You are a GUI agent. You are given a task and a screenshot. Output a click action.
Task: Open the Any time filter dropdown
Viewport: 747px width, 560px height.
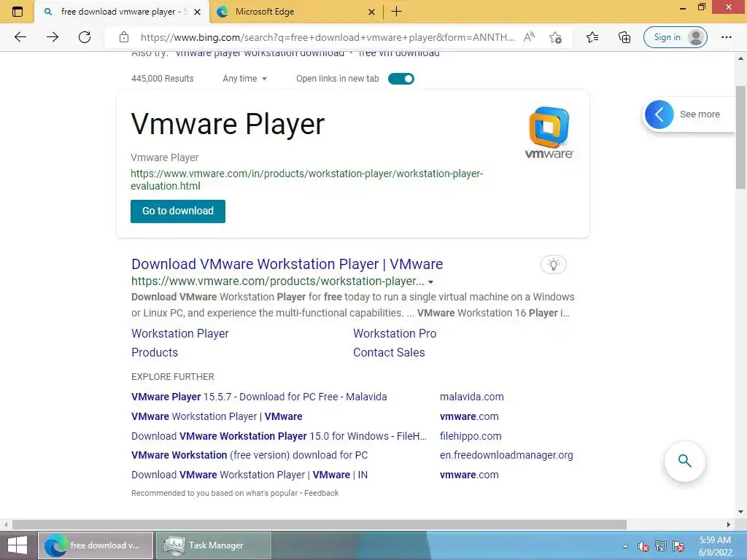(245, 79)
